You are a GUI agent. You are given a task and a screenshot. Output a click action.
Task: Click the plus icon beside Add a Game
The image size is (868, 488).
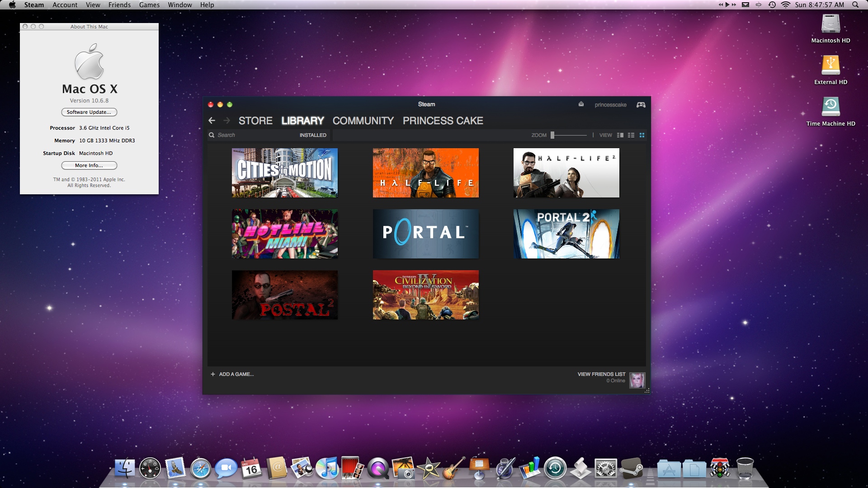coord(213,374)
